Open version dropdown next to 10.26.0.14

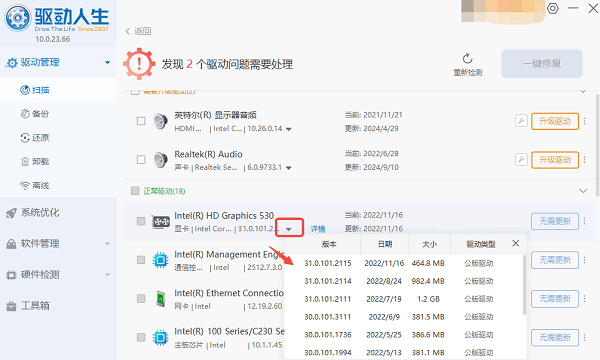pyautogui.click(x=289, y=129)
